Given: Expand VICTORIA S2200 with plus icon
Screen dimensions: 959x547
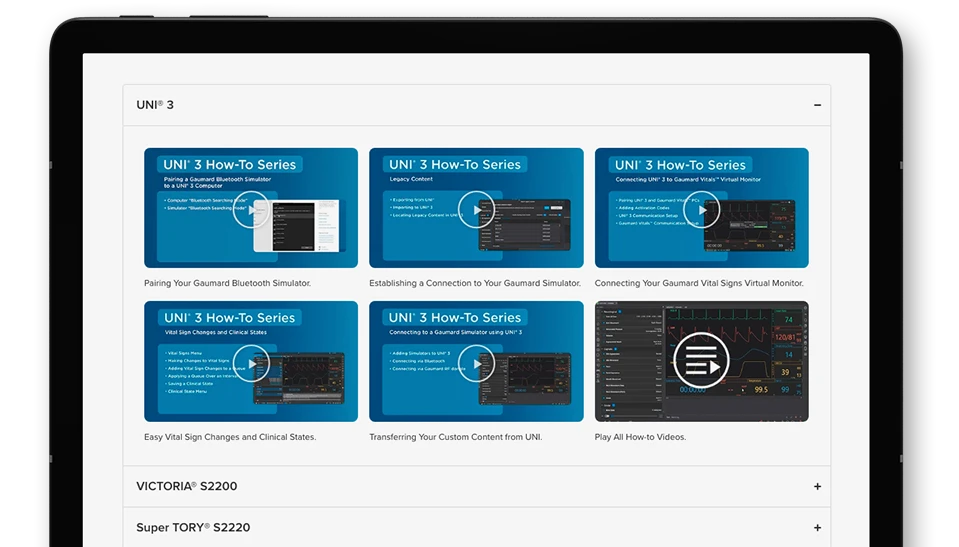Looking at the screenshot, I should click(817, 486).
